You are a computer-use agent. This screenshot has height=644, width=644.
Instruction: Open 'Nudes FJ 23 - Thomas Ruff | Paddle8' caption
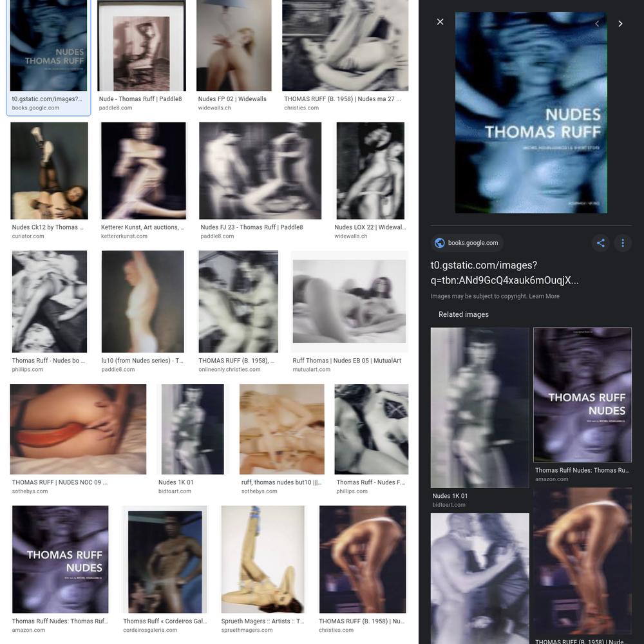252,227
